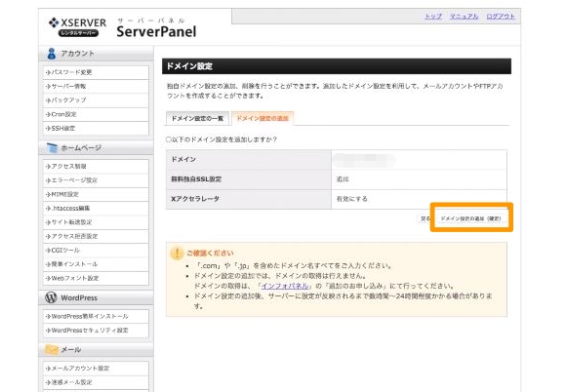Image resolution: width=566 pixels, height=392 pixels.
Task: Click the ホームページ section icon
Action: click(x=52, y=147)
